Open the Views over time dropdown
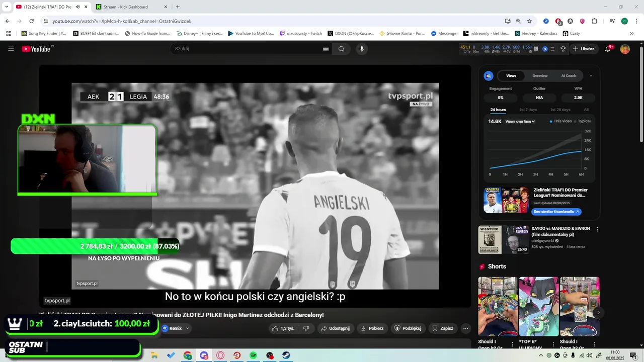Viewport: 644px width, 362px height. tap(520, 121)
